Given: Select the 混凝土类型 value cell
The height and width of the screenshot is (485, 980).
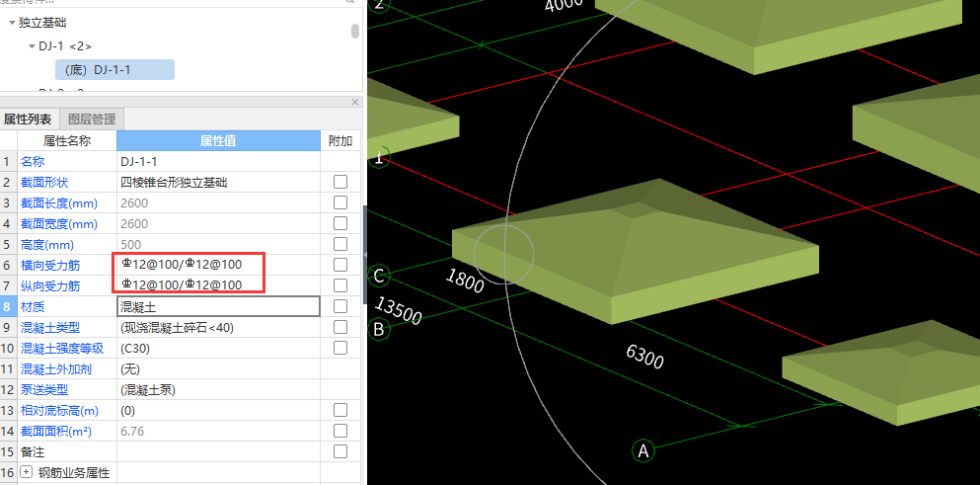Looking at the screenshot, I should (219, 327).
